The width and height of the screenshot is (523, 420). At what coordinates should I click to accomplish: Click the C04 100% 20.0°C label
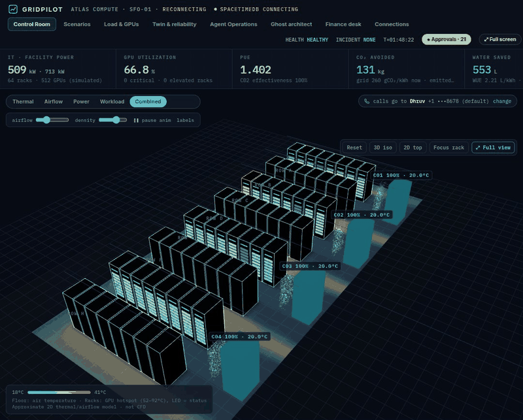click(x=239, y=336)
